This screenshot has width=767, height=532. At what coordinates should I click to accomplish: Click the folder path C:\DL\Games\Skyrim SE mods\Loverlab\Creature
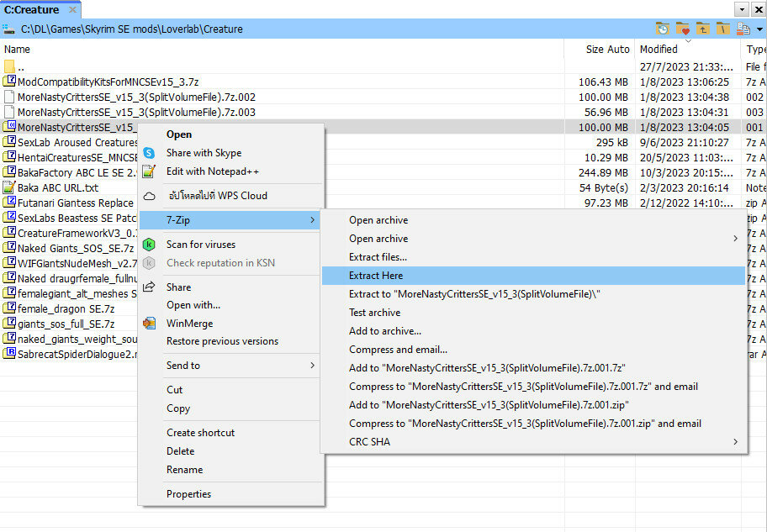[x=131, y=29]
